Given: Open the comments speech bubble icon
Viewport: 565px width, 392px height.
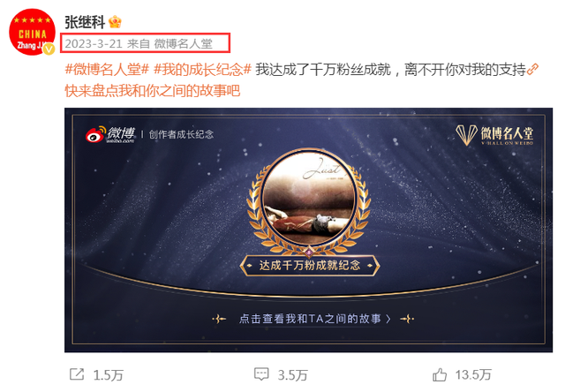Looking at the screenshot, I should point(261,374).
